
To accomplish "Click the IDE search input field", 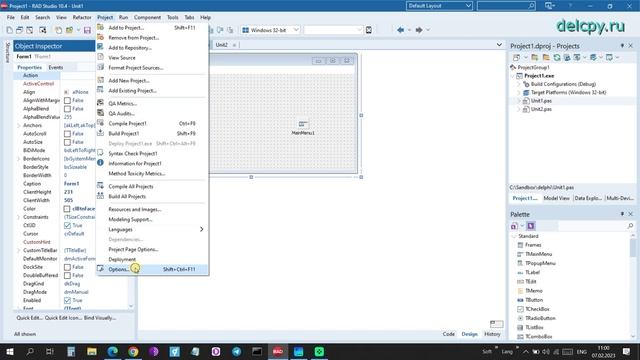I will point(506,6).
